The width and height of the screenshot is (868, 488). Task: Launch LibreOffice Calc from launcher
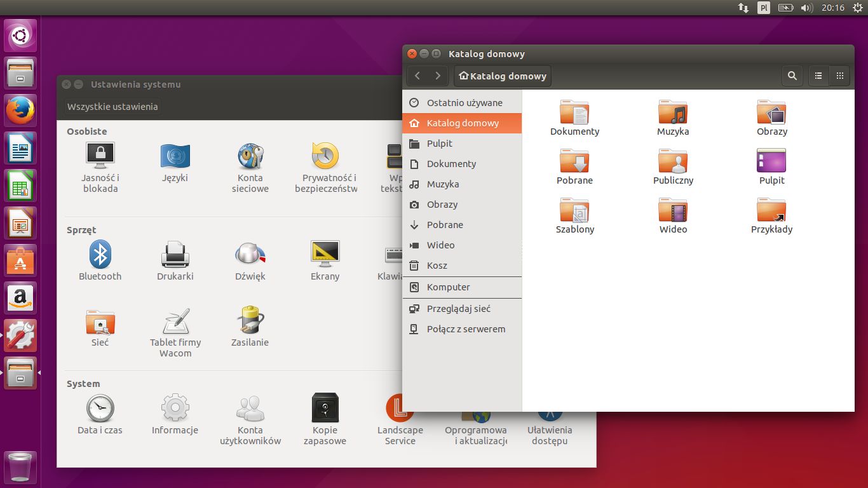[x=20, y=186]
